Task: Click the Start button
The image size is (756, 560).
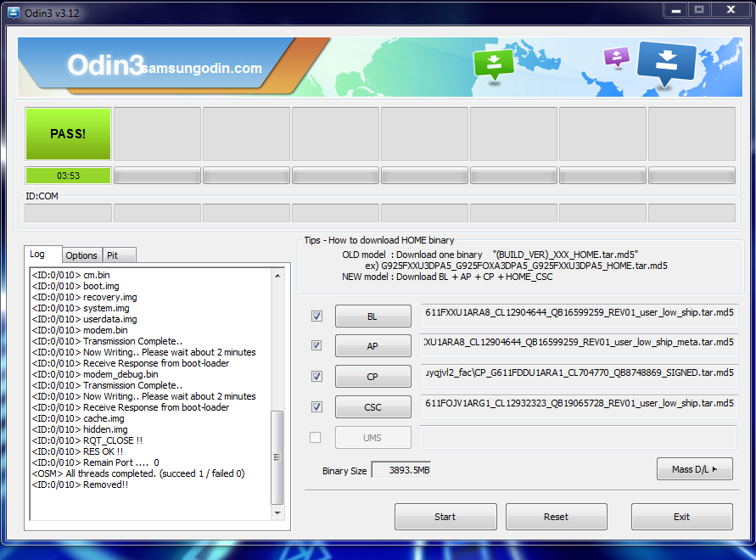Action: (x=445, y=517)
